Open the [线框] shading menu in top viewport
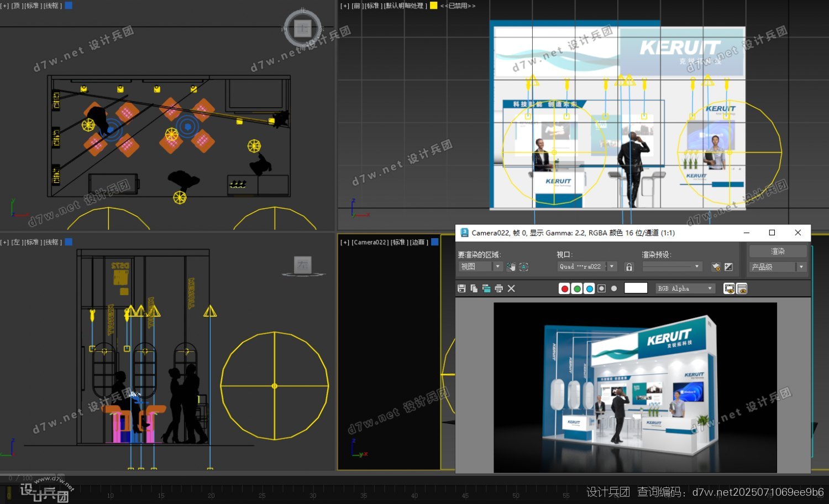The height and width of the screenshot is (504, 829). point(53,6)
